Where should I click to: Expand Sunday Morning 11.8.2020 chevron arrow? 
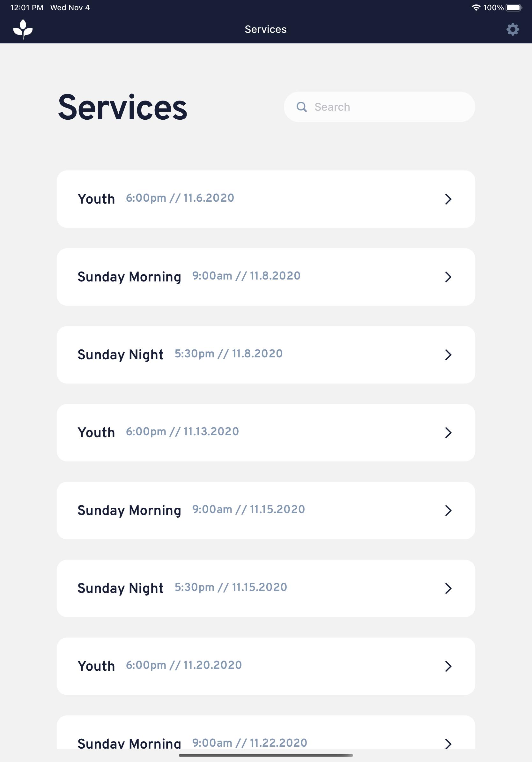(x=448, y=277)
